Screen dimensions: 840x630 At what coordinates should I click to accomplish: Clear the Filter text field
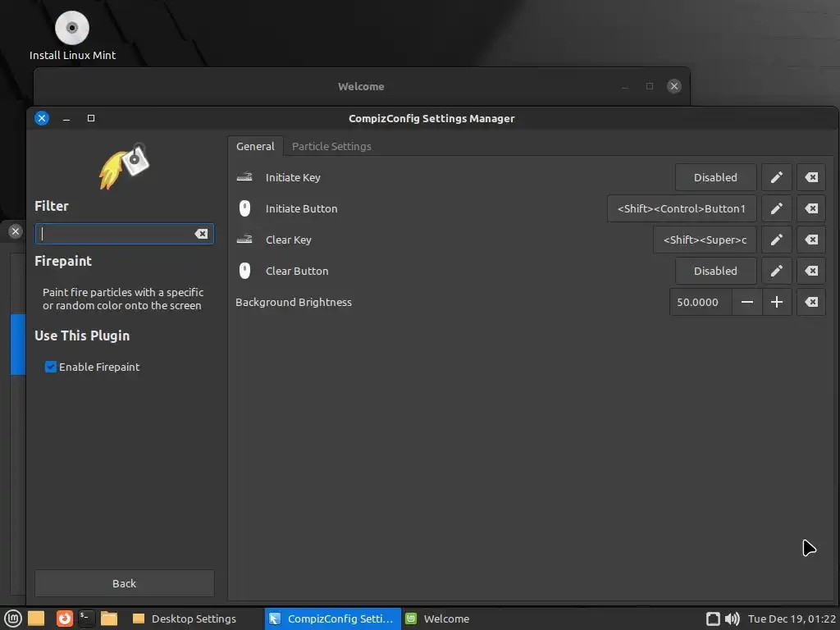[201, 234]
